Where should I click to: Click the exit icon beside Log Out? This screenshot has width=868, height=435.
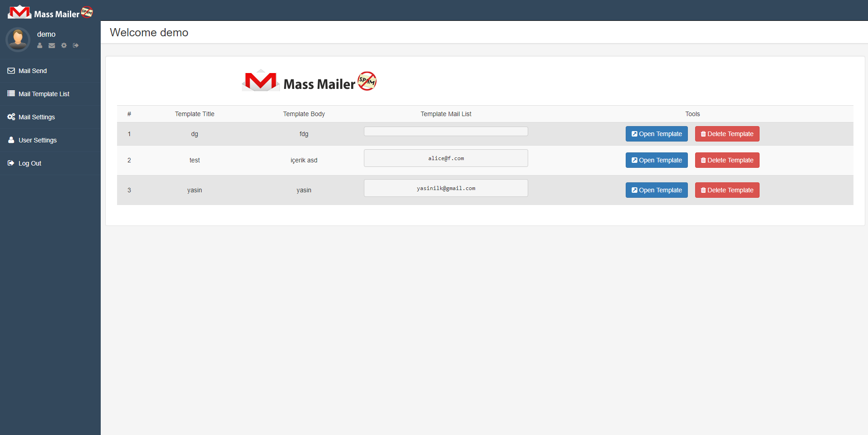coord(11,163)
